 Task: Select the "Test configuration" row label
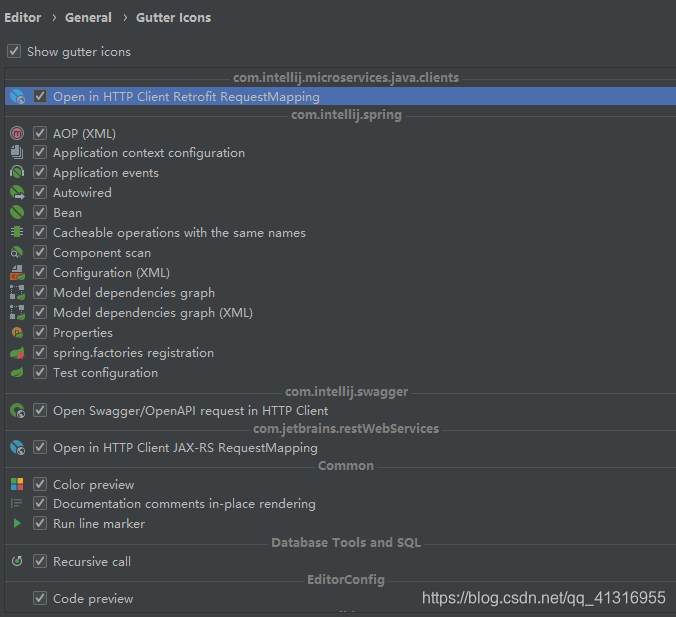(106, 373)
